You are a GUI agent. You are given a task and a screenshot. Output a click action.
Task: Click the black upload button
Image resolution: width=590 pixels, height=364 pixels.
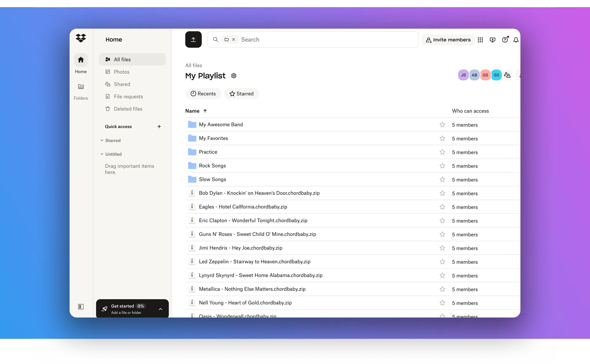193,39
